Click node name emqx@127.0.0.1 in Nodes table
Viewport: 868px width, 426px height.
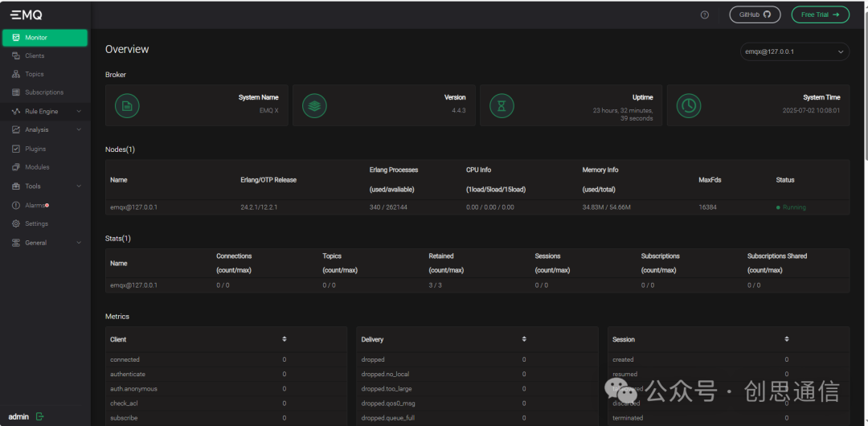point(134,207)
